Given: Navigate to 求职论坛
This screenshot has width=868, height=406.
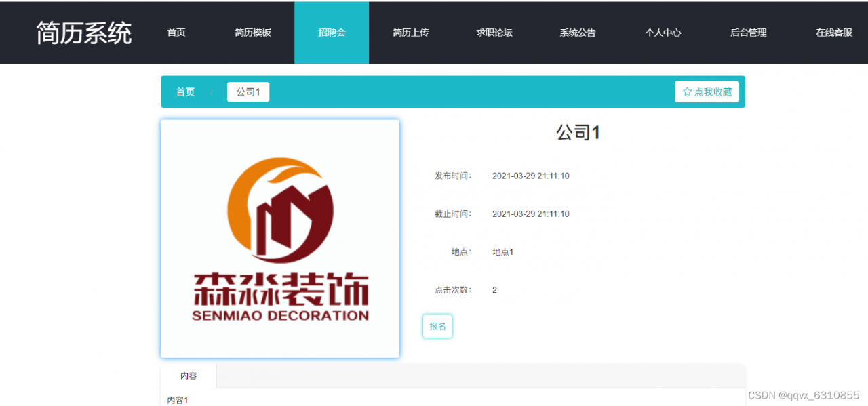Looking at the screenshot, I should [494, 33].
